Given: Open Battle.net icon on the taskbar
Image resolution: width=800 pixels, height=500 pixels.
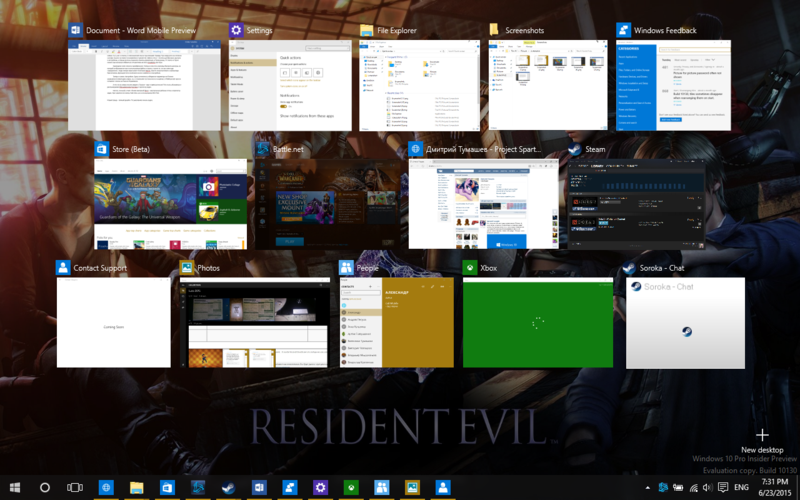Looking at the screenshot, I should click(198, 488).
